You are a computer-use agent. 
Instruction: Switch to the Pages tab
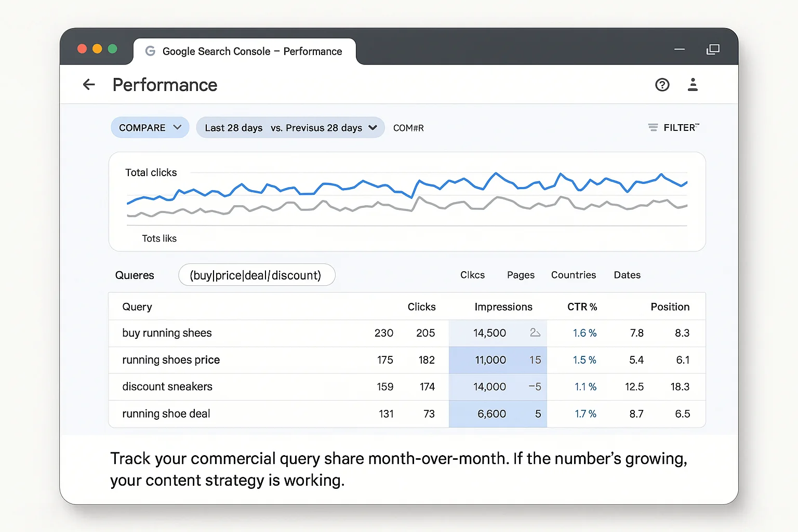520,275
